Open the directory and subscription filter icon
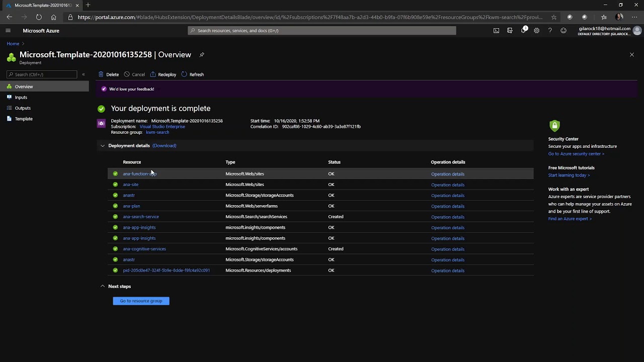The height and width of the screenshot is (362, 644). point(510,31)
